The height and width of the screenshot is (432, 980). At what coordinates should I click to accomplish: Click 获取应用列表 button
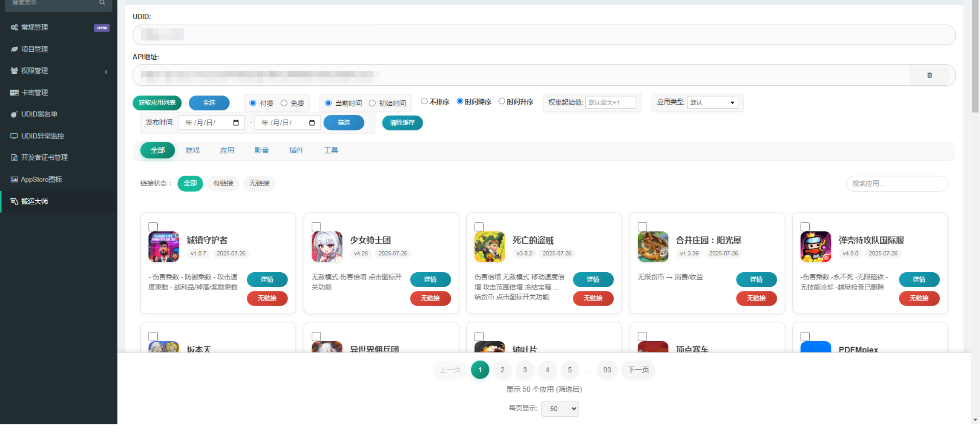[157, 103]
